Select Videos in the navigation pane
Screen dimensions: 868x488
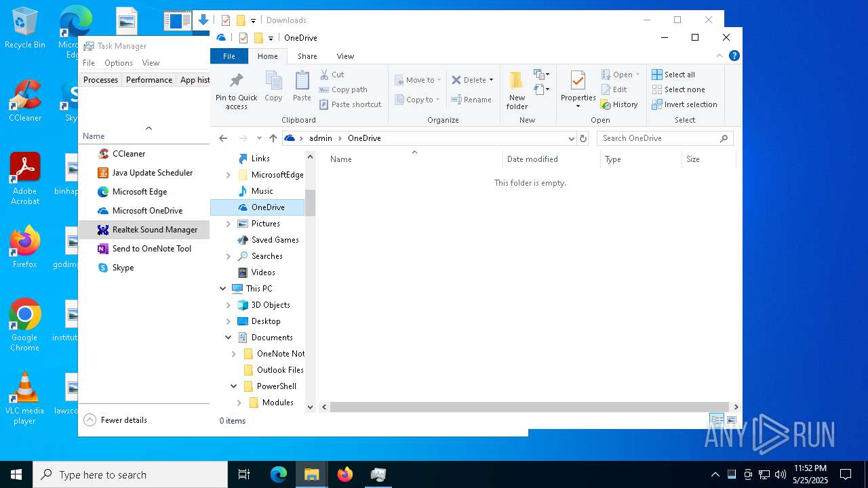[x=263, y=272]
